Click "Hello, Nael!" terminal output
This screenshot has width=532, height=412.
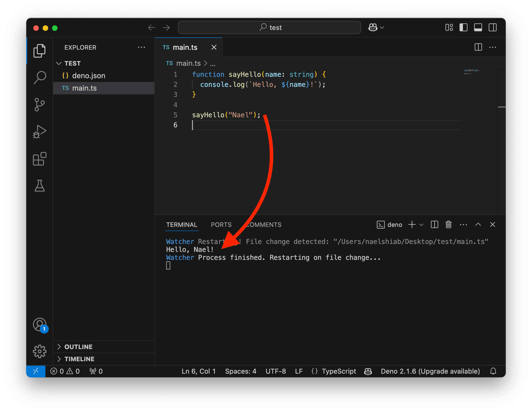tap(190, 250)
